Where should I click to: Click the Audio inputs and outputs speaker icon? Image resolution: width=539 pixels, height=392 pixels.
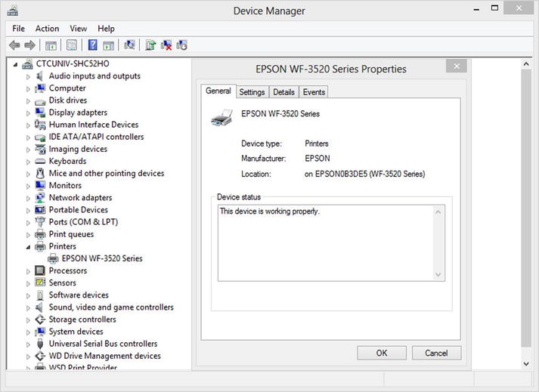[40, 76]
